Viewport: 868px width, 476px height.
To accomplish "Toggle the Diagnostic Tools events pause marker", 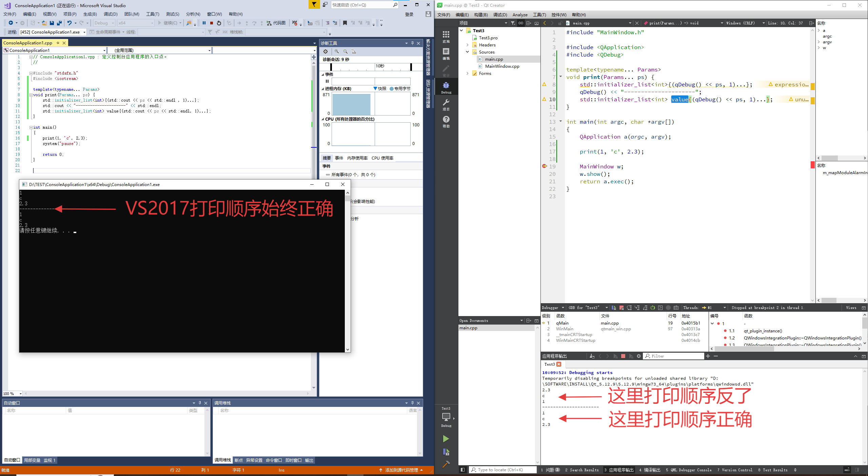I will 327,81.
